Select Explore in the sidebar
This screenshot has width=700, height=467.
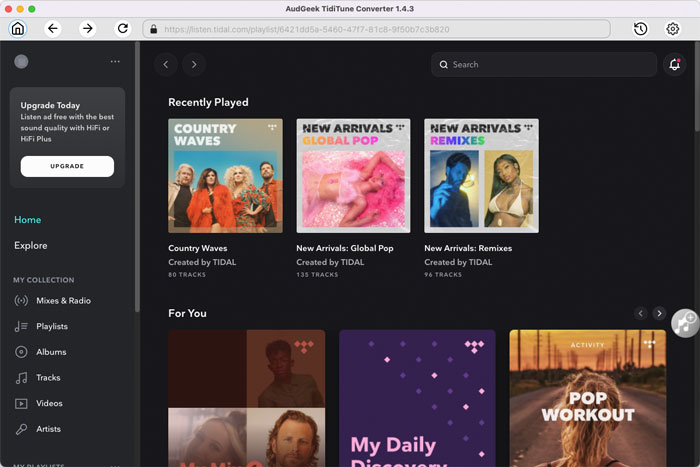(x=30, y=246)
